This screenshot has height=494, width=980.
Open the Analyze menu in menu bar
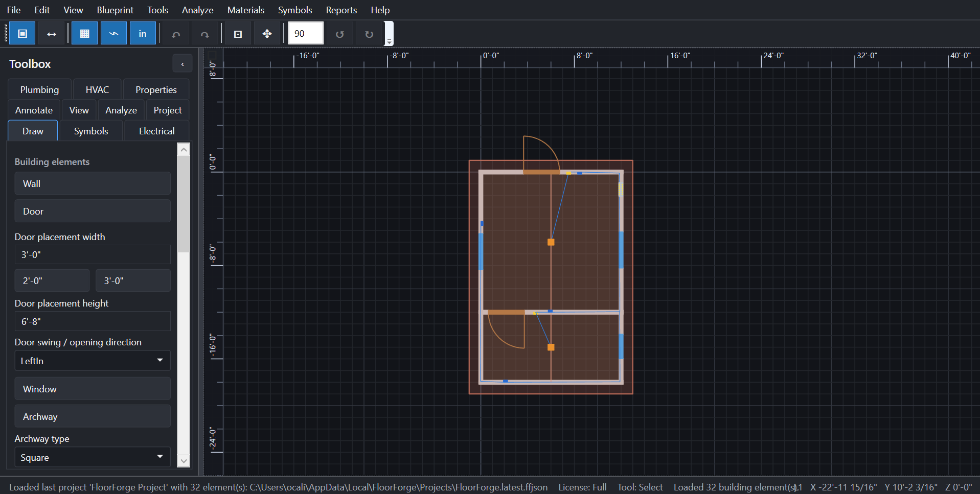pos(197,10)
